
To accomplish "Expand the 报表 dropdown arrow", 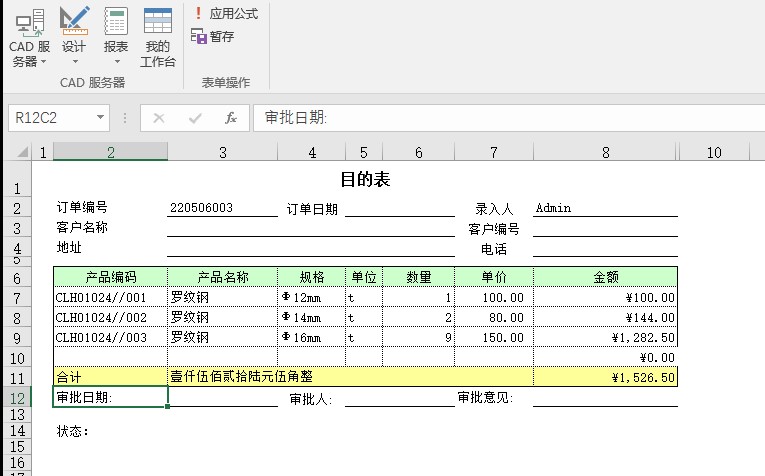I will 116,62.
